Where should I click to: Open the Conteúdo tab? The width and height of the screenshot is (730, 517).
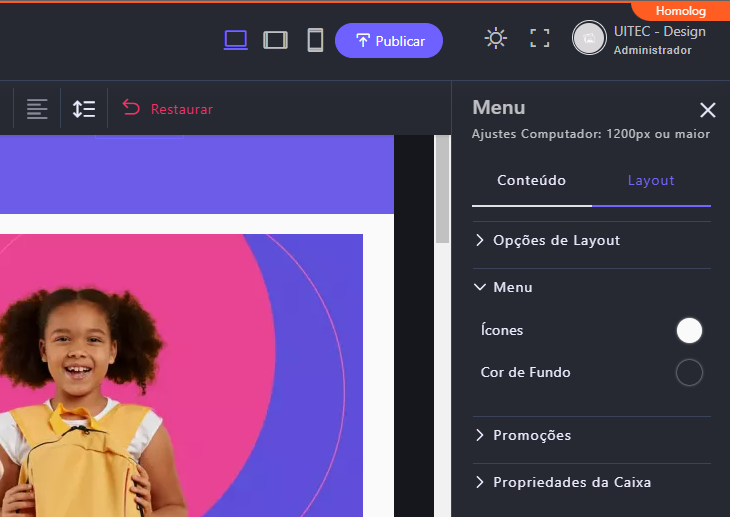coord(531,181)
